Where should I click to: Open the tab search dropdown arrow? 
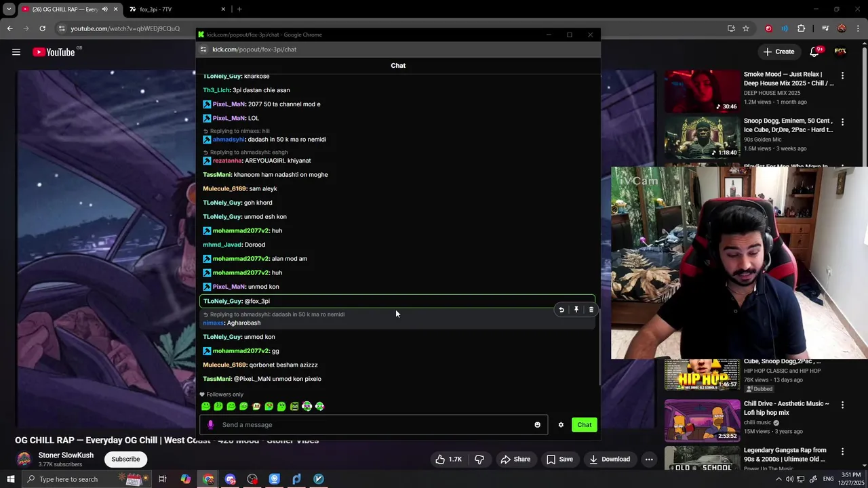9,9
